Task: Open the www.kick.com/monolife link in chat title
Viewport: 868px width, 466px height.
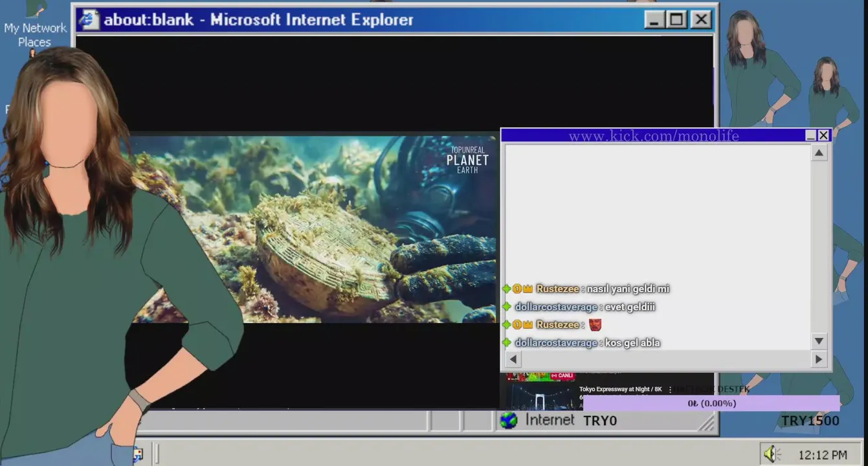Action: pos(654,136)
